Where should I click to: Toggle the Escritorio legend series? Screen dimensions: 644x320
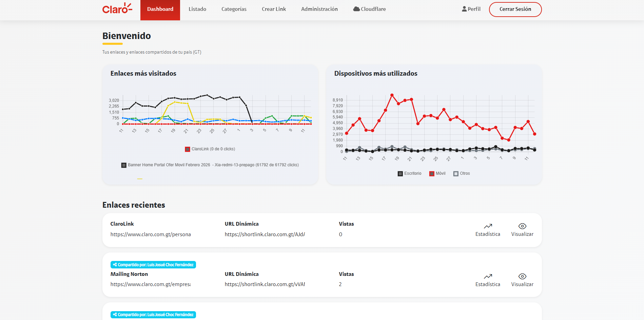(410, 173)
